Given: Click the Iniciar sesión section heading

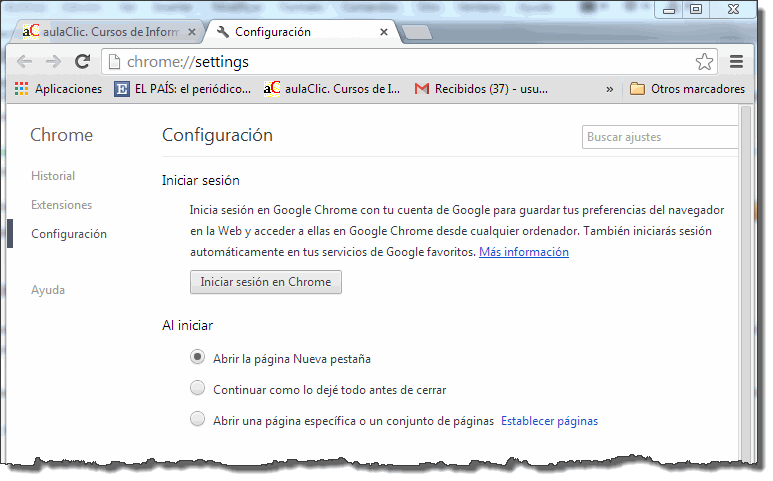Looking at the screenshot, I should [x=201, y=180].
